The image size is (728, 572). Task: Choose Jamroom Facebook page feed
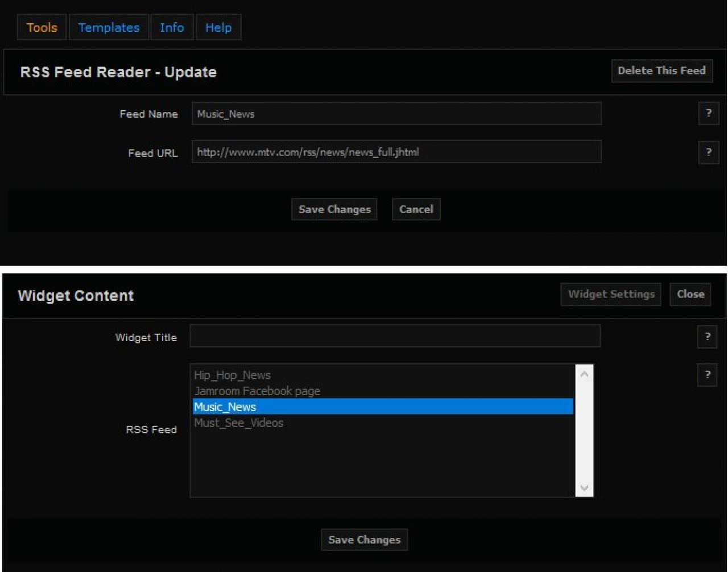257,391
